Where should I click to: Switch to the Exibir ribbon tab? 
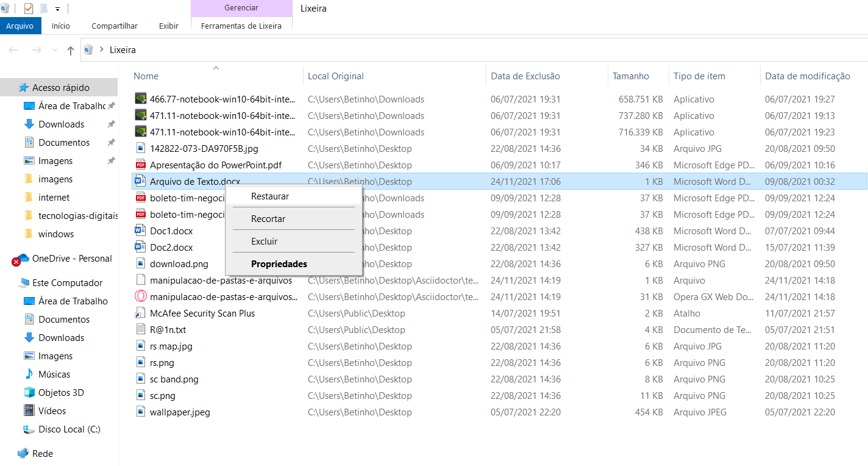pos(169,26)
